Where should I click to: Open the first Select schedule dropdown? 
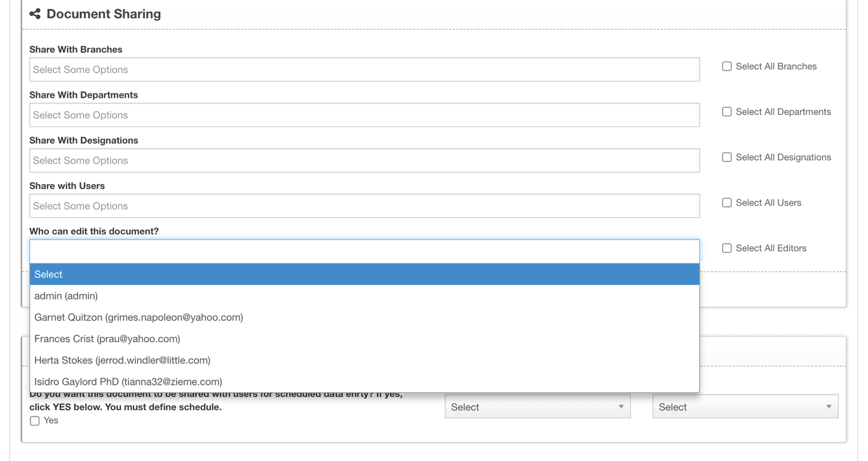538,407
